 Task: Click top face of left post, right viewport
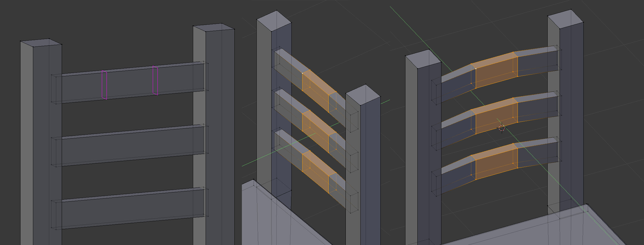coord(423,59)
